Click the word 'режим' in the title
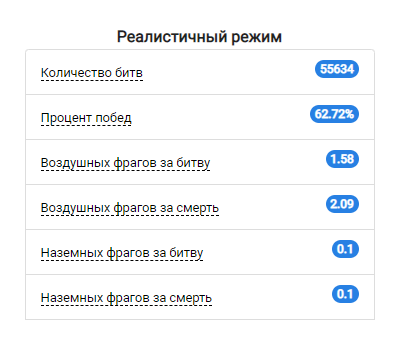 (256, 37)
